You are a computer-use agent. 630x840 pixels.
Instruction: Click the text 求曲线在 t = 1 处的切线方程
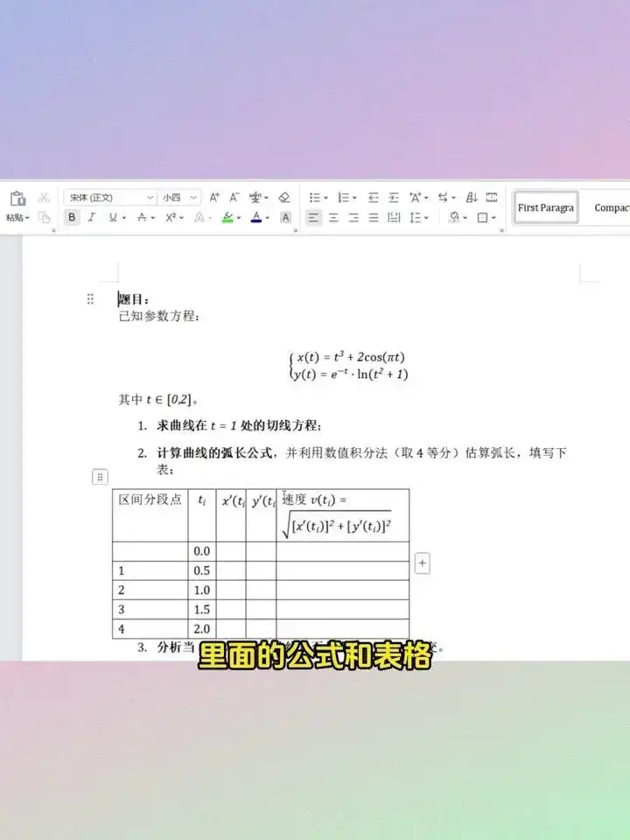click(238, 426)
